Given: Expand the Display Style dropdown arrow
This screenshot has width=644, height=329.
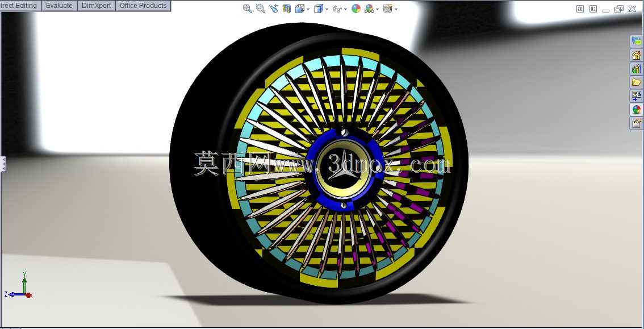Looking at the screenshot, I should pyautogui.click(x=327, y=9).
